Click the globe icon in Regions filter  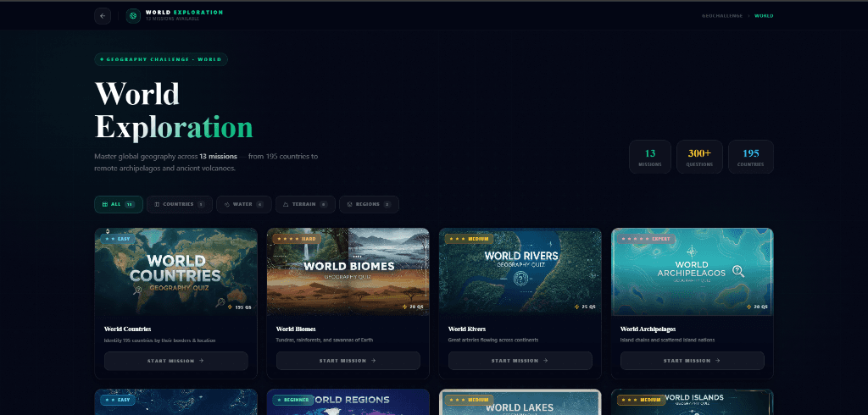click(350, 204)
